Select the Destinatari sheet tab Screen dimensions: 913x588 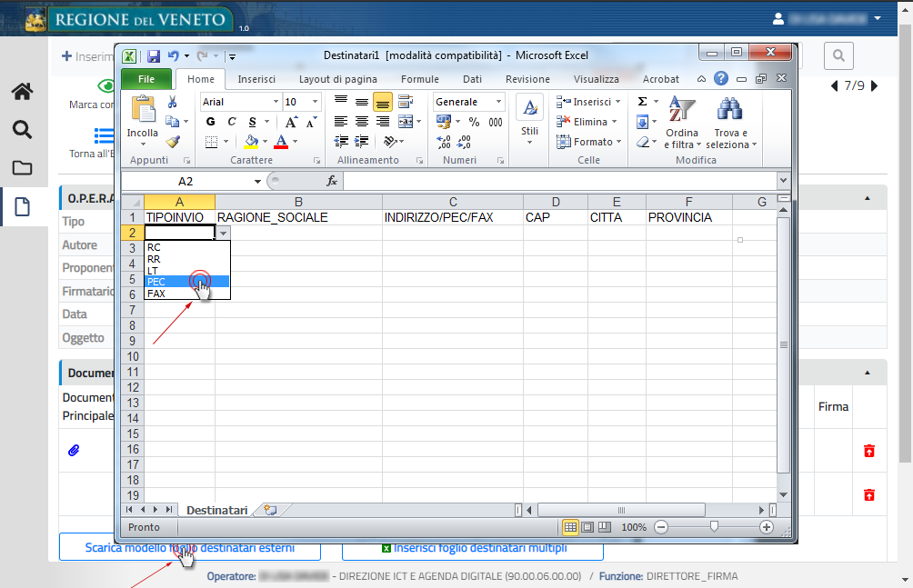click(217, 511)
